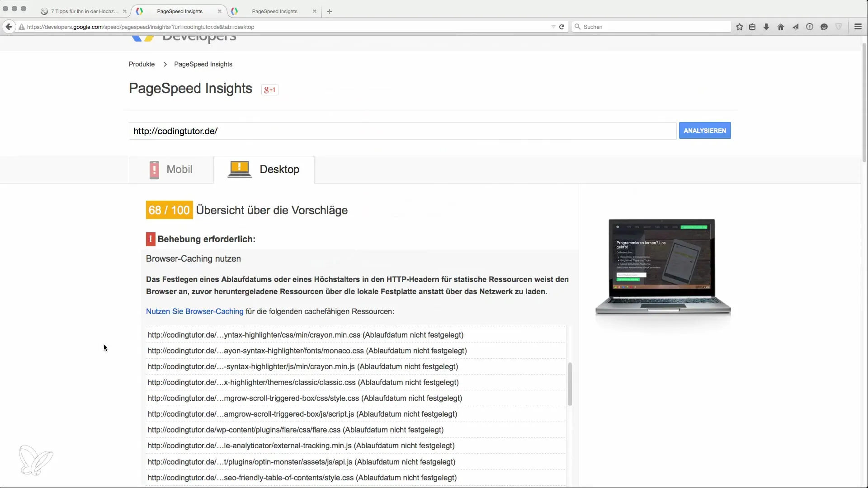Click the warning triangle in address bar
This screenshot has height=488, width=868.
click(21, 27)
